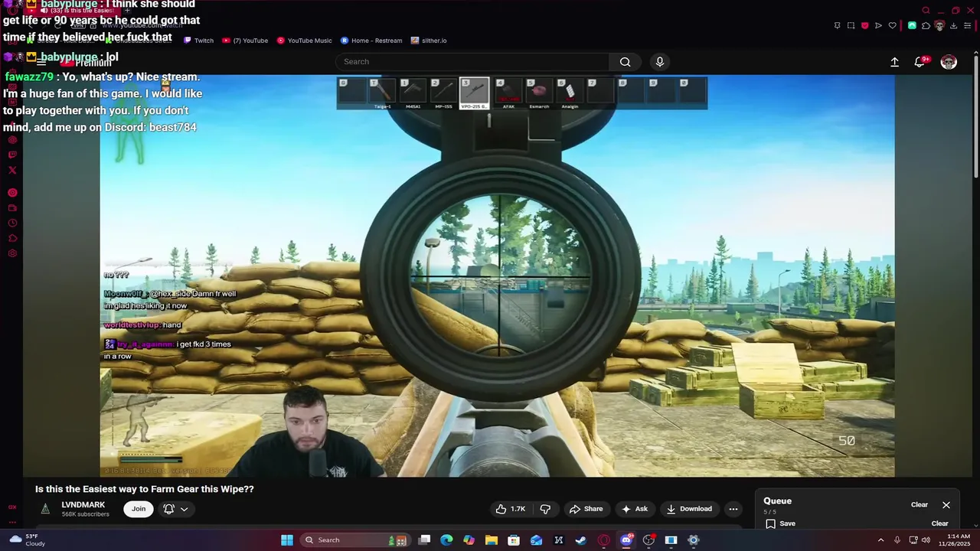Click the video player to pause playback

pyautogui.click(x=497, y=275)
